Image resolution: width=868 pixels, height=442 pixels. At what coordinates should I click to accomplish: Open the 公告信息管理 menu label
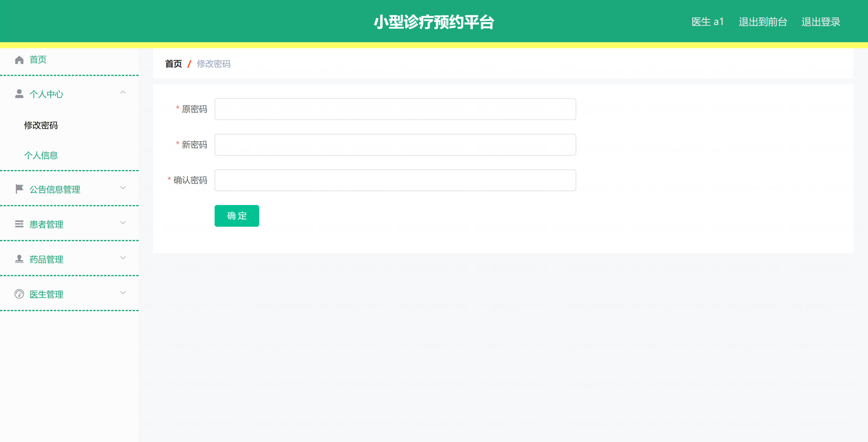click(x=55, y=189)
